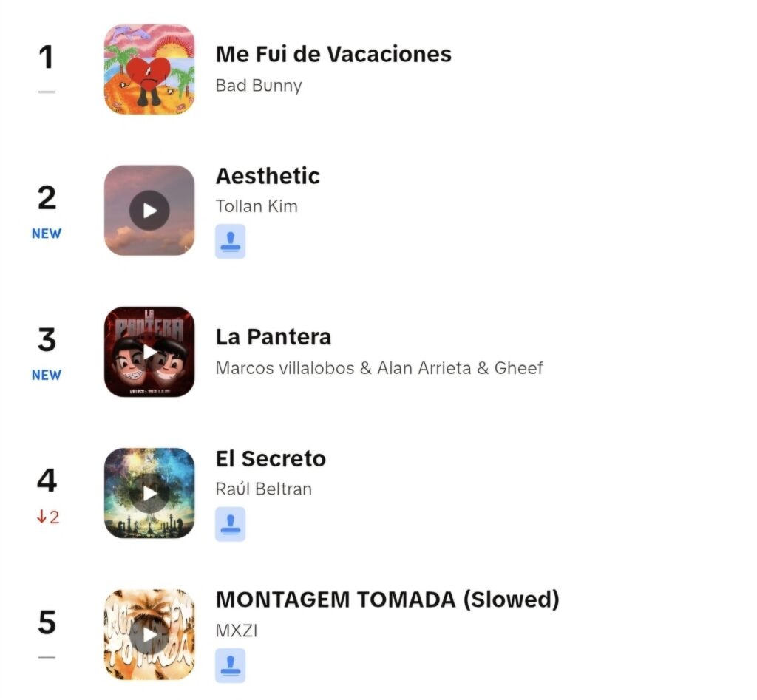Select MONTAGEM TOMADA (Slowed) title
Viewport: 757px width, 700px height.
point(387,599)
